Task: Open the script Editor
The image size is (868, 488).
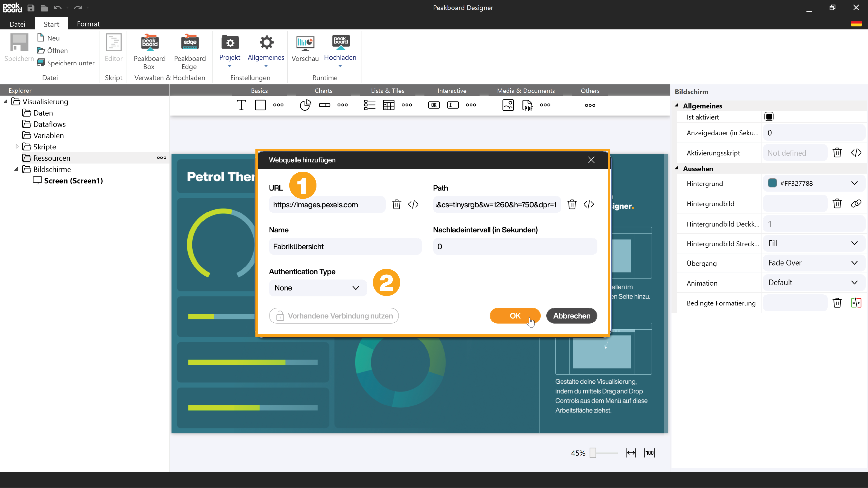Action: (113, 48)
